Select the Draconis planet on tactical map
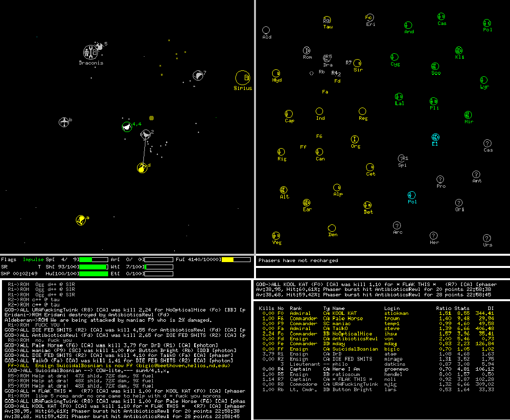The image size is (510, 420). 90,52
